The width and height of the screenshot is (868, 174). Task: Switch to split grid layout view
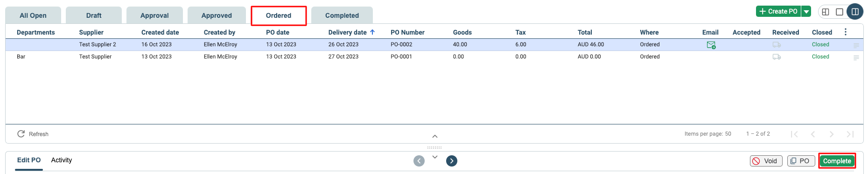(826, 12)
